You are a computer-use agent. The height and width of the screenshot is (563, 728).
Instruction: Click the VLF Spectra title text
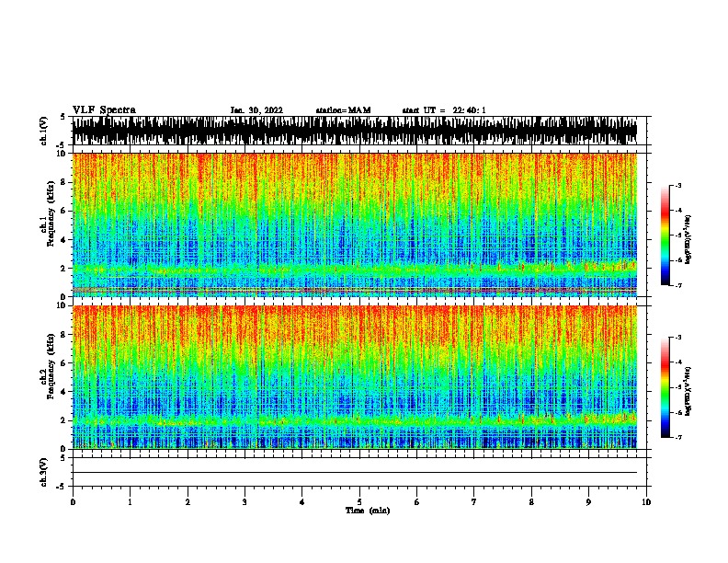(104, 110)
